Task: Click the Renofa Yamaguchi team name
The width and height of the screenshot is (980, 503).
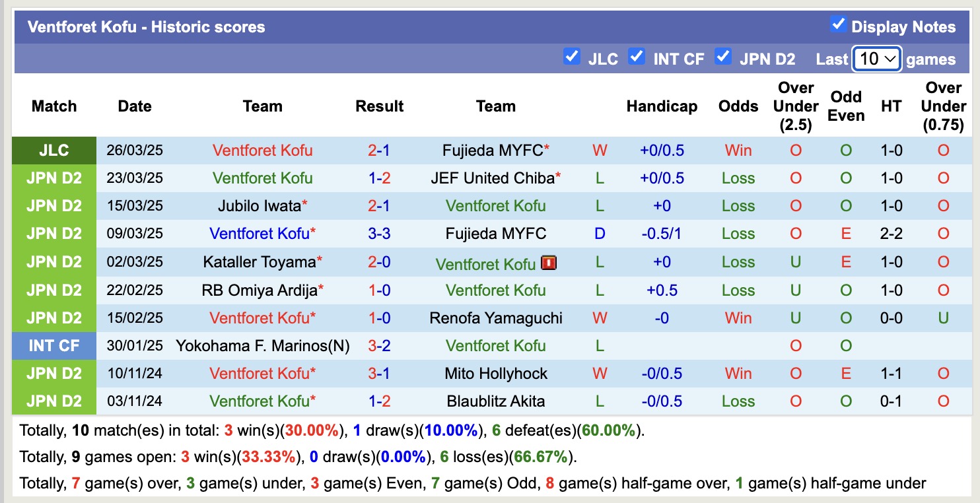Action: pos(496,318)
